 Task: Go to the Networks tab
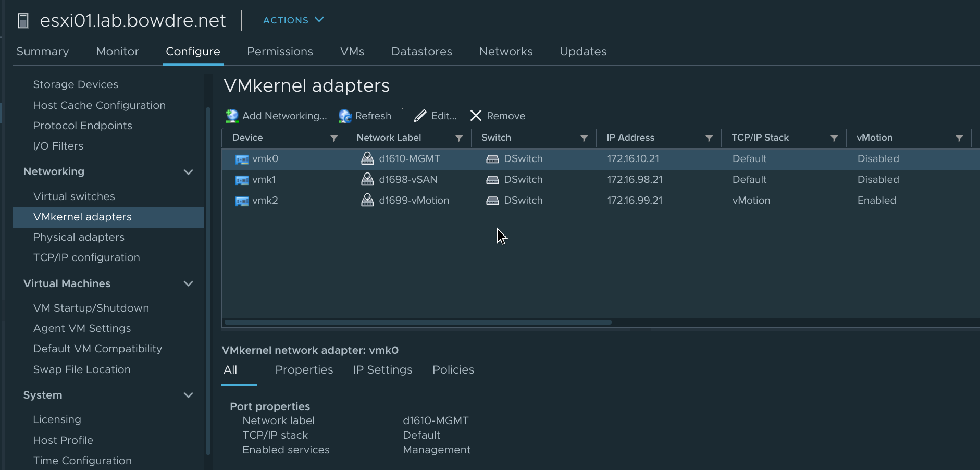tap(506, 52)
